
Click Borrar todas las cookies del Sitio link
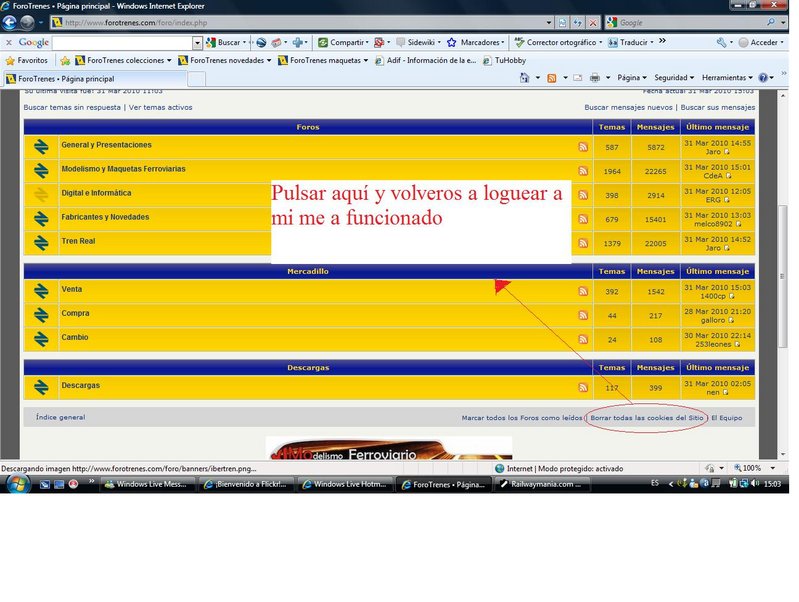[x=647, y=418]
